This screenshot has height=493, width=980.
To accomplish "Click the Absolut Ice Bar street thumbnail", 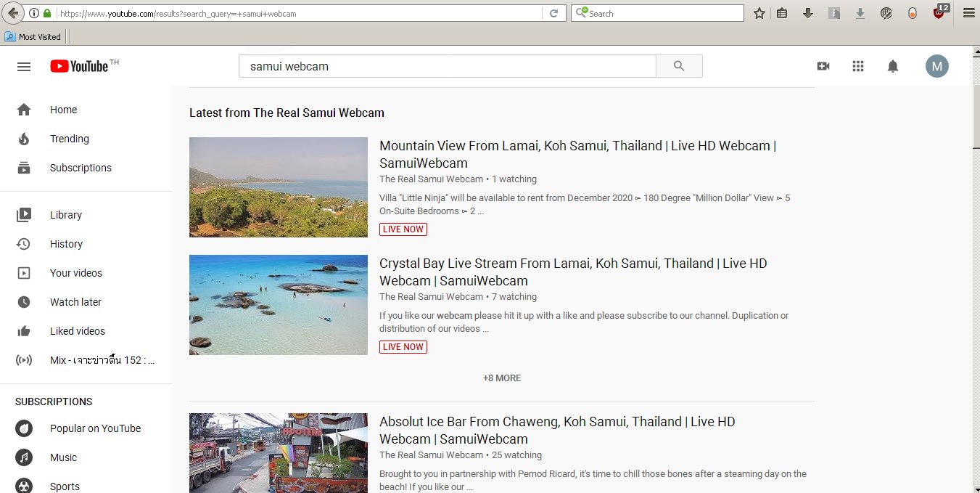I will tap(279, 453).
